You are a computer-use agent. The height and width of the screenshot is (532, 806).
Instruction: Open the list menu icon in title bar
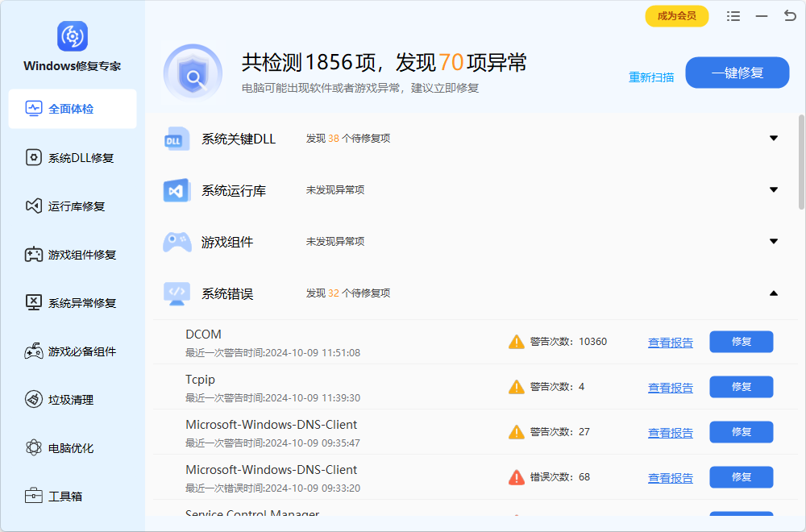(733, 16)
